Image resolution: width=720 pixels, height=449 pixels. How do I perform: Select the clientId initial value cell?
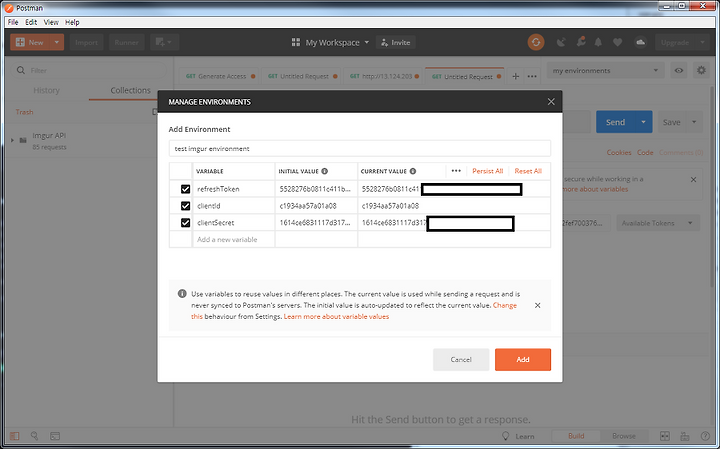click(316, 206)
